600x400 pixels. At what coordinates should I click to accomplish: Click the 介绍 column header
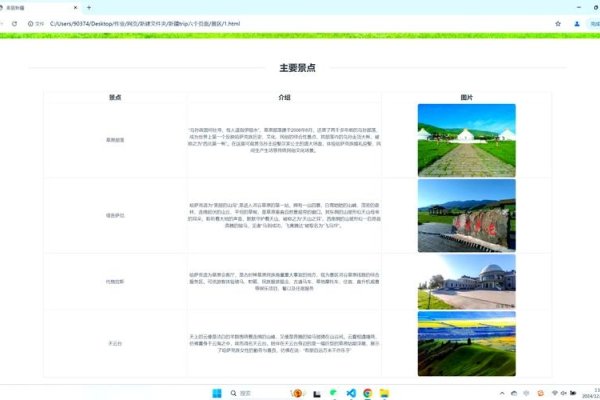[284, 97]
